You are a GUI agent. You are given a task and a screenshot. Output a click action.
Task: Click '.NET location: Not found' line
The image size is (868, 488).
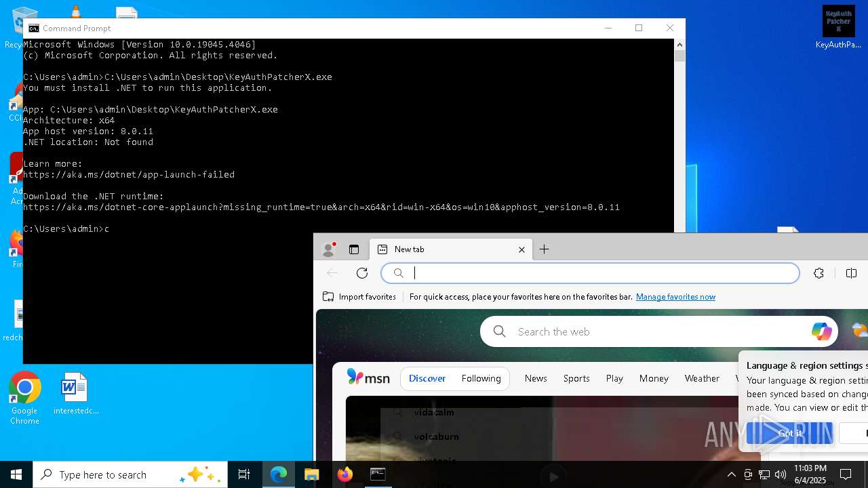point(88,142)
